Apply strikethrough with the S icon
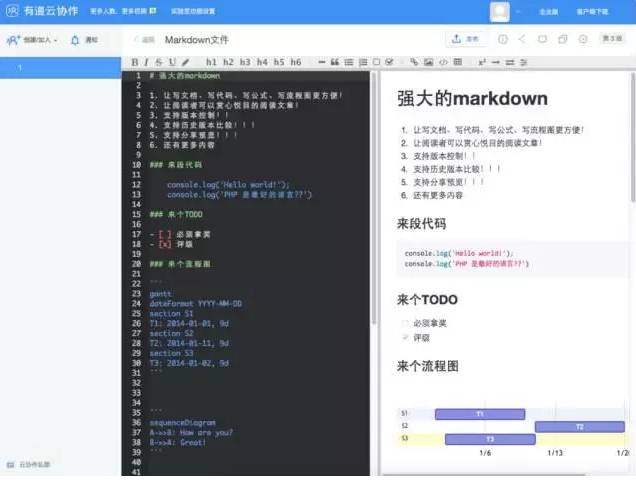 click(159, 62)
